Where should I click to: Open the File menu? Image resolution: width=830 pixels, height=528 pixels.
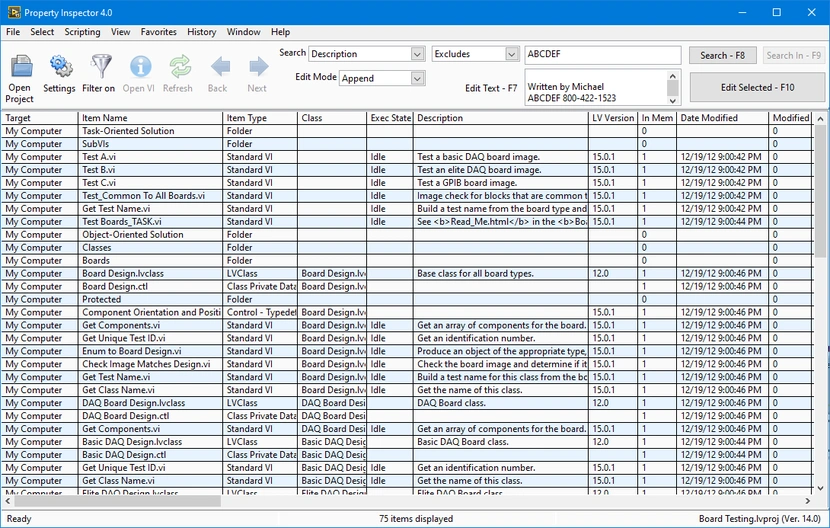[13, 32]
